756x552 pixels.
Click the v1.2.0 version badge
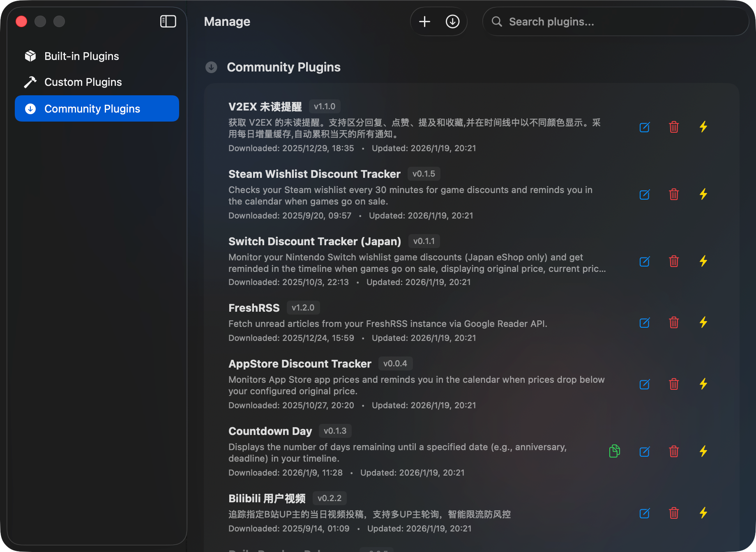tap(303, 308)
